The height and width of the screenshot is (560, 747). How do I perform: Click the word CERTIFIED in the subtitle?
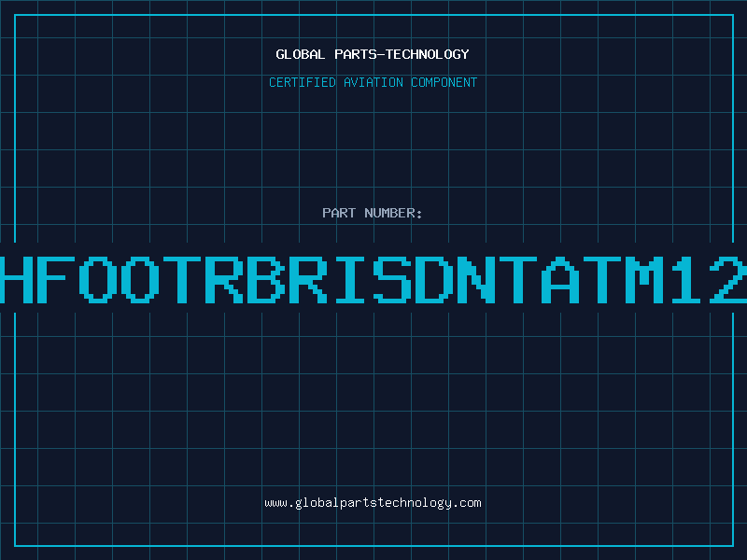pyautogui.click(x=303, y=82)
